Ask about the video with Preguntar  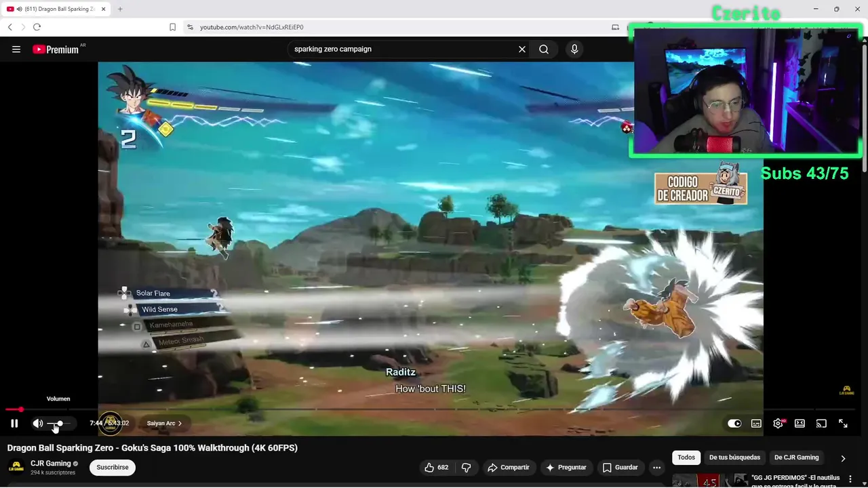pyautogui.click(x=566, y=468)
